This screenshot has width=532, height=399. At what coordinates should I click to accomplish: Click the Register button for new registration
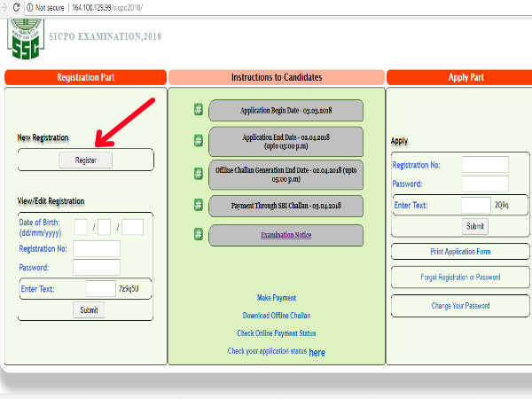tap(85, 160)
